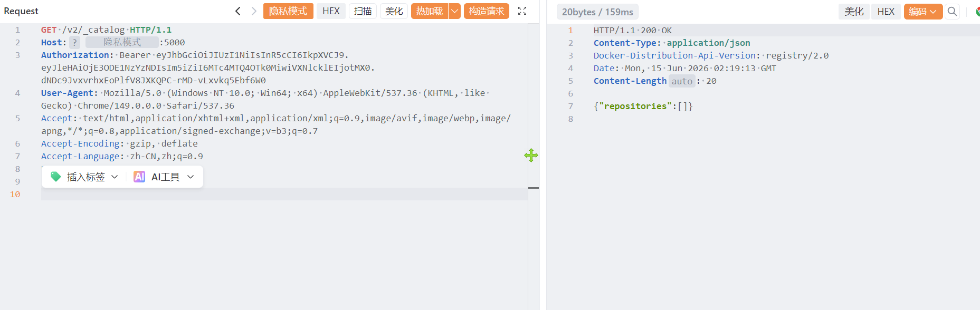The image size is (980, 310).
Task: Click the User-Agent header name
Action: [67, 93]
